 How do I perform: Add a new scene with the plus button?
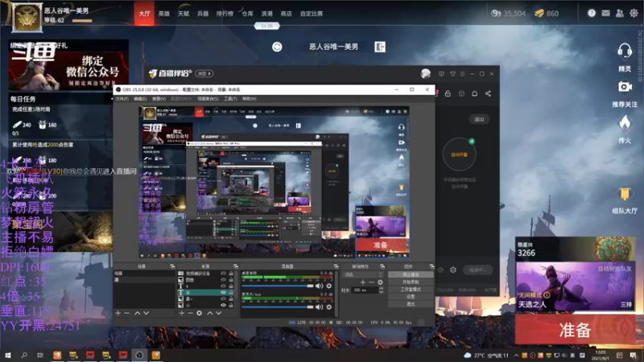(118, 313)
